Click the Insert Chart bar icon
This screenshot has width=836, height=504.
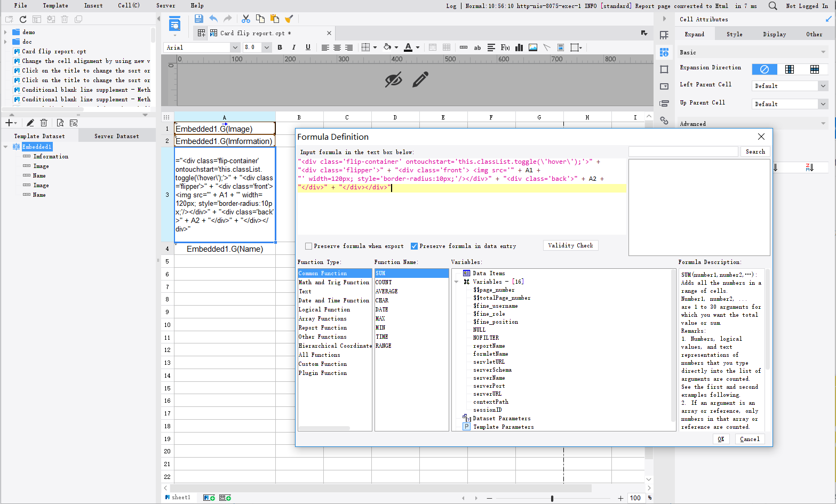519,47
